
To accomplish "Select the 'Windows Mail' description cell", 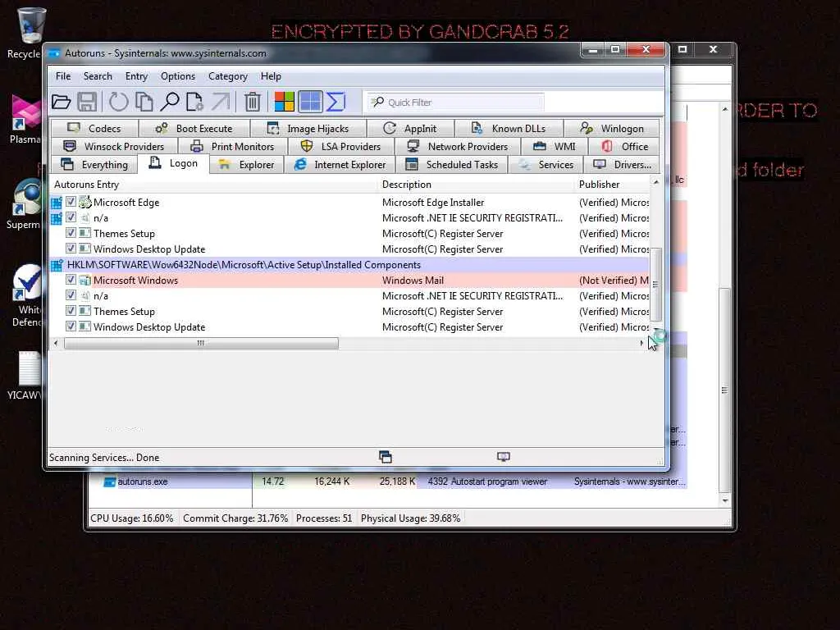I will tap(413, 281).
